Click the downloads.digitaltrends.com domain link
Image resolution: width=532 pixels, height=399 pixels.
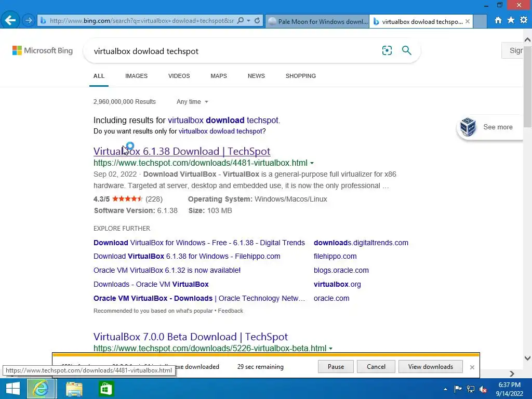(361, 243)
